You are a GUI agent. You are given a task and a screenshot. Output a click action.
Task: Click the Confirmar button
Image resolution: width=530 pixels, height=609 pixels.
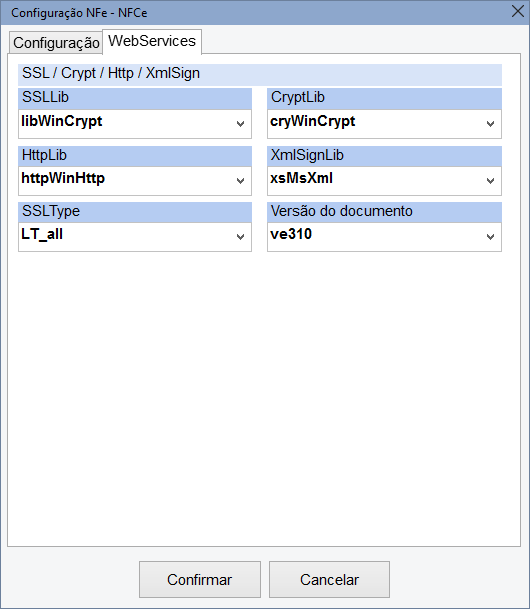(x=200, y=579)
